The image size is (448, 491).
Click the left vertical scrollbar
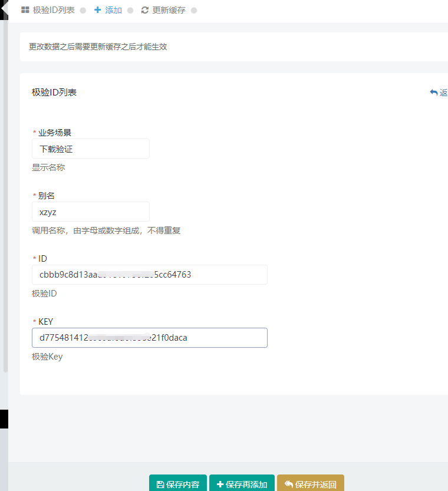[x=5, y=196]
